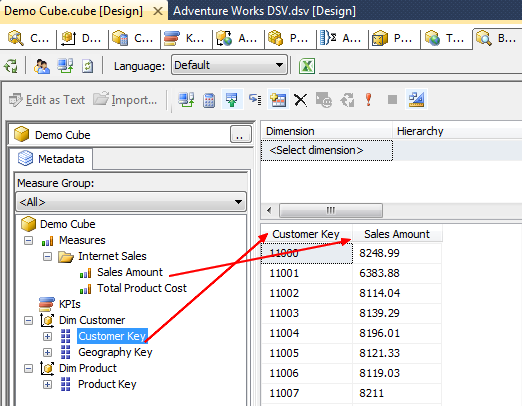Image resolution: width=522 pixels, height=406 pixels.
Task: Click the ellipsis button beside Demo Cube
Action: point(241,134)
